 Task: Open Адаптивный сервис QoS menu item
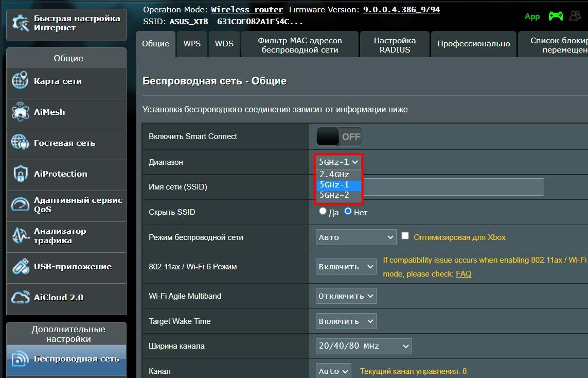66,206
